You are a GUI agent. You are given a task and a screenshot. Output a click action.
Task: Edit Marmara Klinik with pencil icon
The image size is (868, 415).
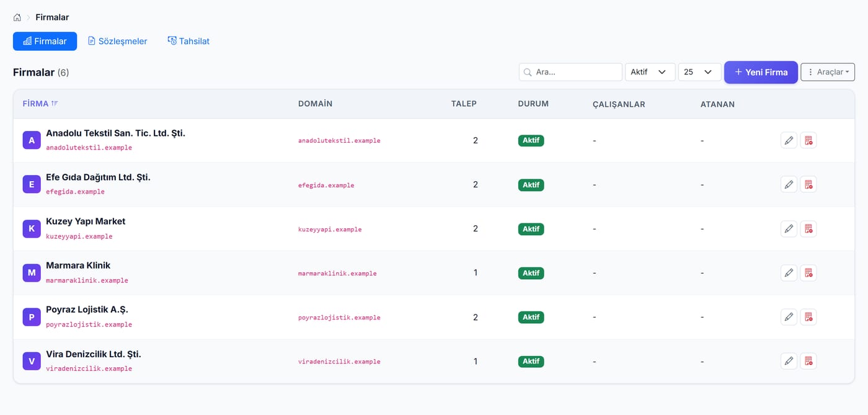(x=789, y=273)
